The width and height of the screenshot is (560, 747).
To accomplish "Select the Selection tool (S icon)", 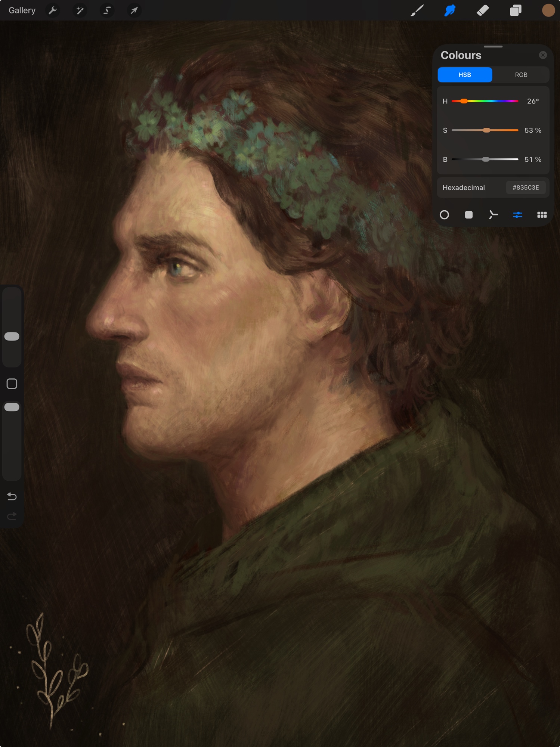I will [107, 10].
